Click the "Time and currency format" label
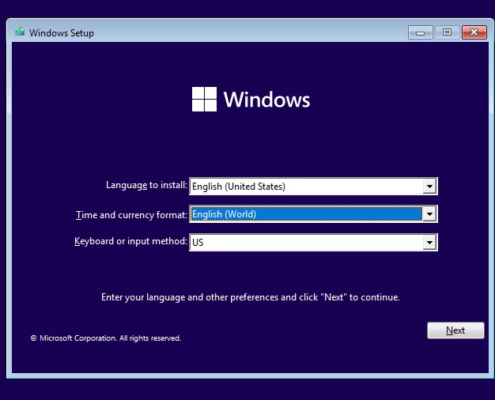This screenshot has height=400, width=495. tap(132, 215)
